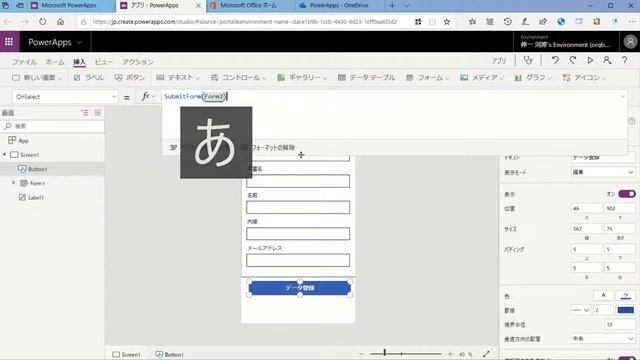Open the border style dropdown
Viewport: 640px width, 360px height.
(581, 310)
